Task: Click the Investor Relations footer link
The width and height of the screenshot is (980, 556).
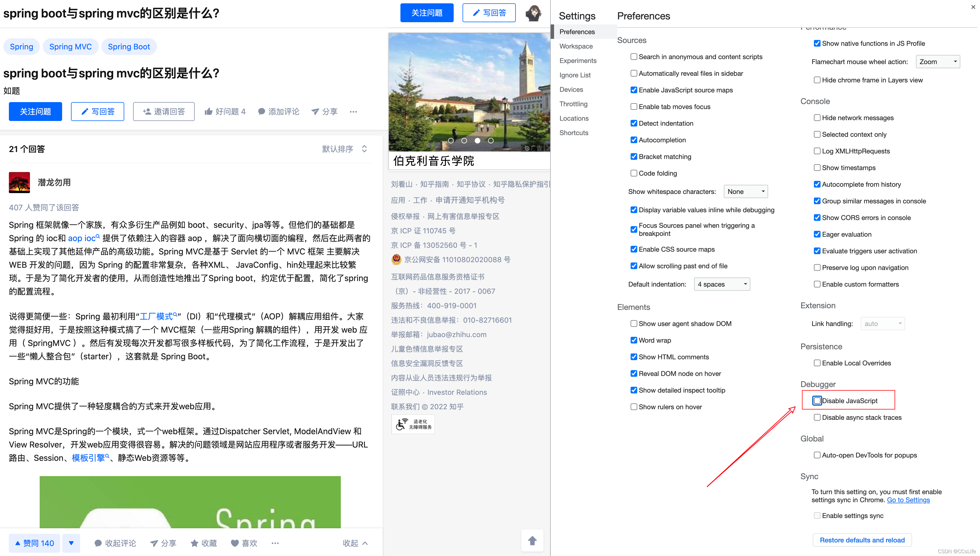Action: point(457,392)
